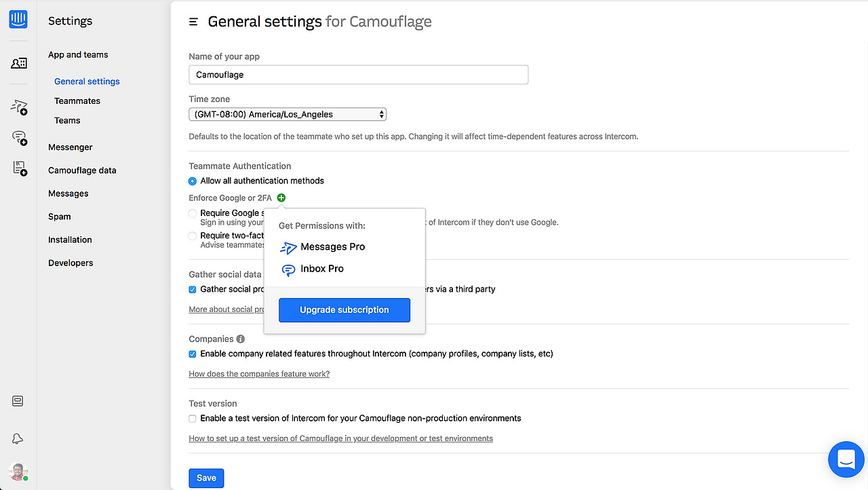Screen dimensions: 868x490
Task: Expand the Messenger settings section
Action: coord(71,147)
